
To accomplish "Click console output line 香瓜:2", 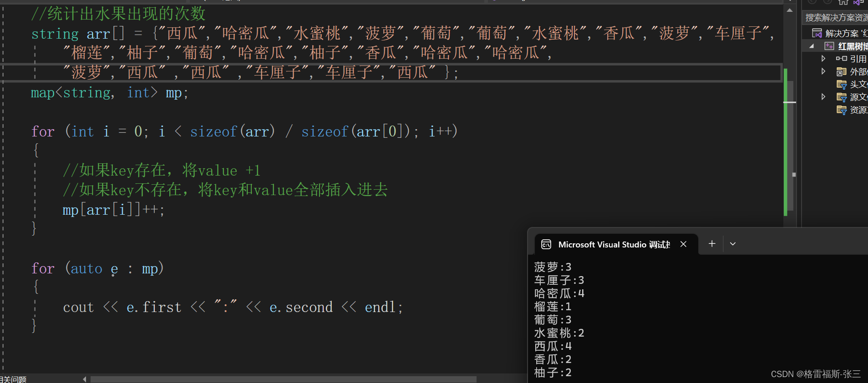I will point(553,359).
